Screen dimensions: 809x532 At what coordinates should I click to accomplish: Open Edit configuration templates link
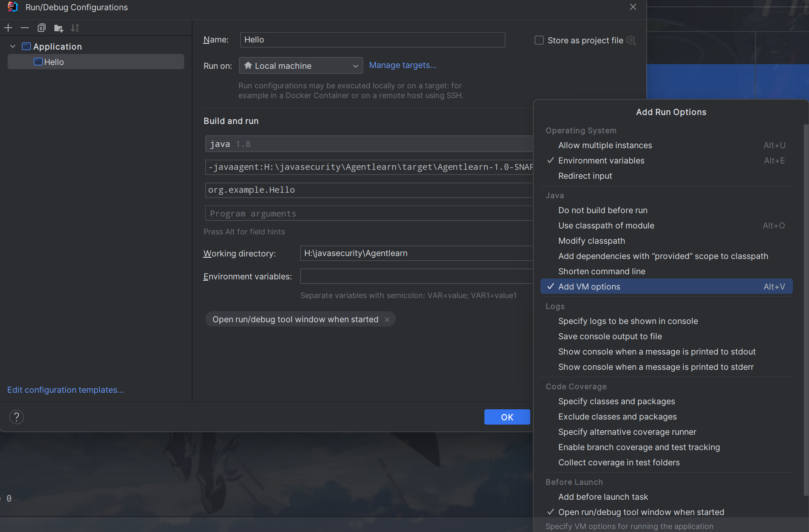(x=65, y=390)
